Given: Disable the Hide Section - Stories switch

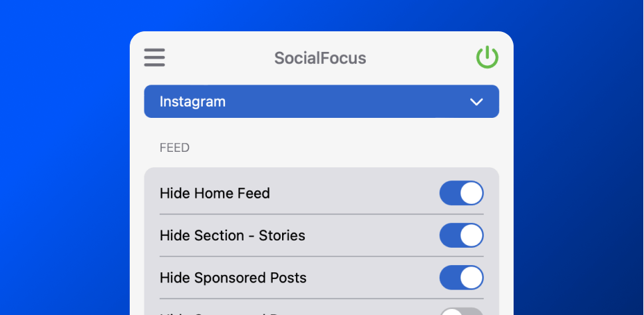Looking at the screenshot, I should coord(461,235).
